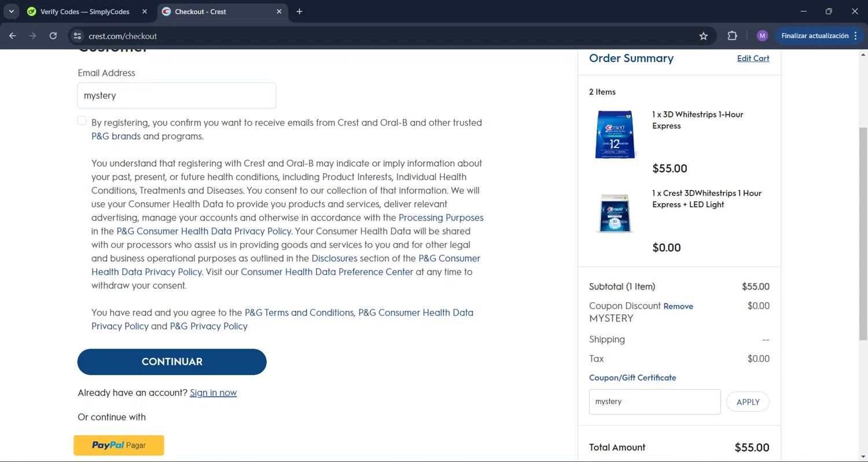Bookmark this page with the star icon
Screen dimensions: 868x462
704,36
